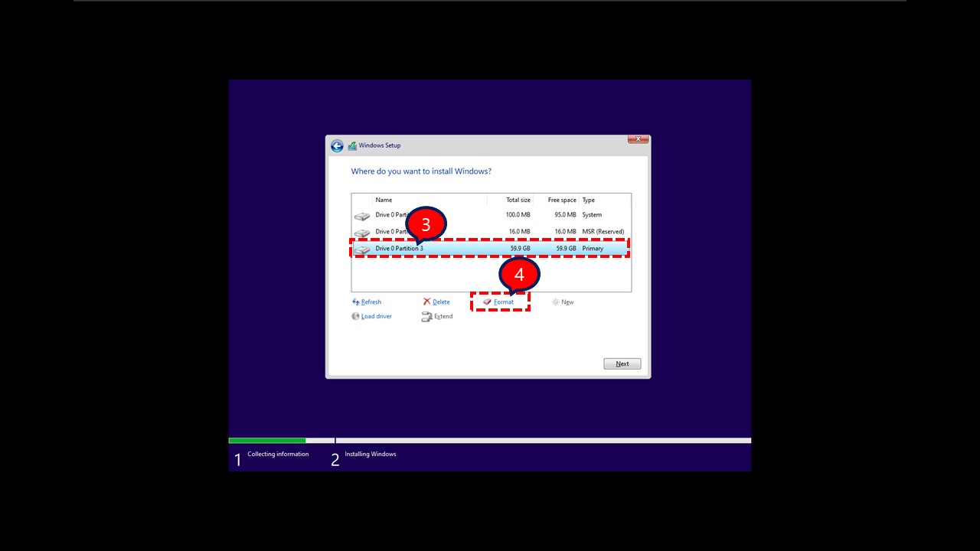Delete the selected partition
Screen dimensions: 980x551
click(436, 302)
